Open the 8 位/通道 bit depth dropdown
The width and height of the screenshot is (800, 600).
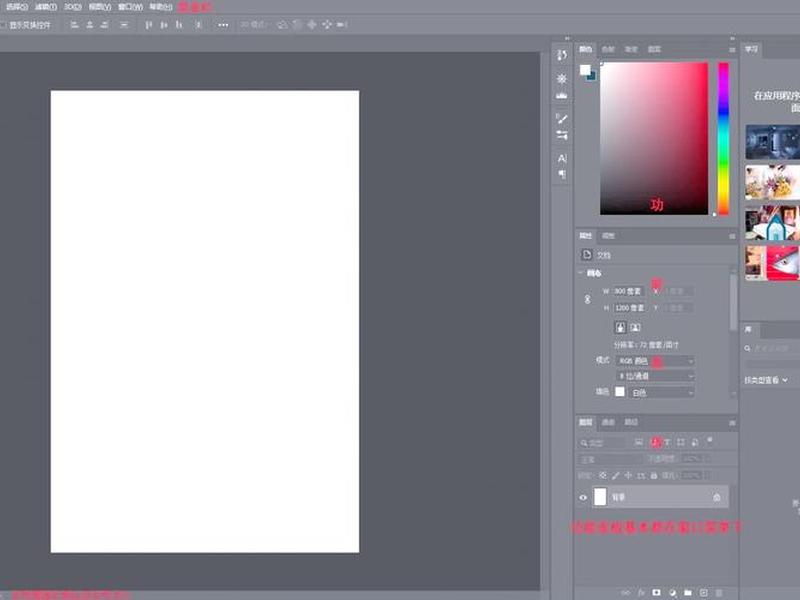point(656,376)
